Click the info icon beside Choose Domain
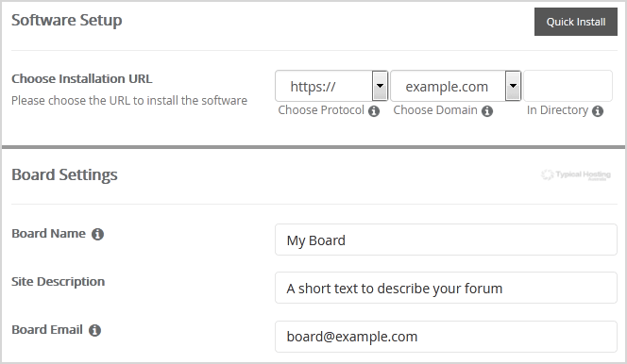 coord(487,111)
